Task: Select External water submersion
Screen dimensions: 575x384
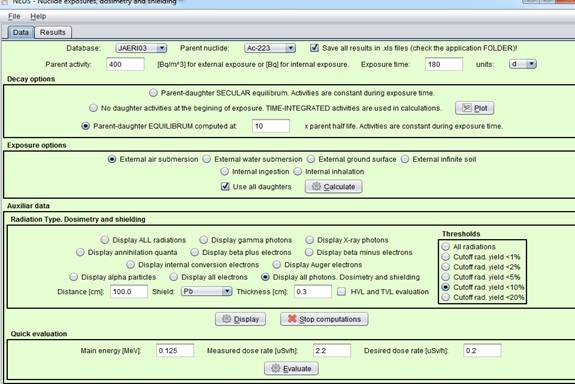Action: click(x=207, y=159)
